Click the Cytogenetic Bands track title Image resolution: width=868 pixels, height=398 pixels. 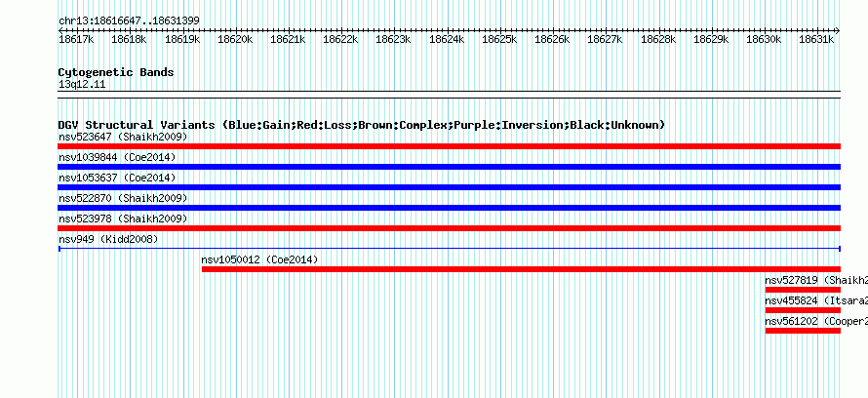tap(116, 72)
